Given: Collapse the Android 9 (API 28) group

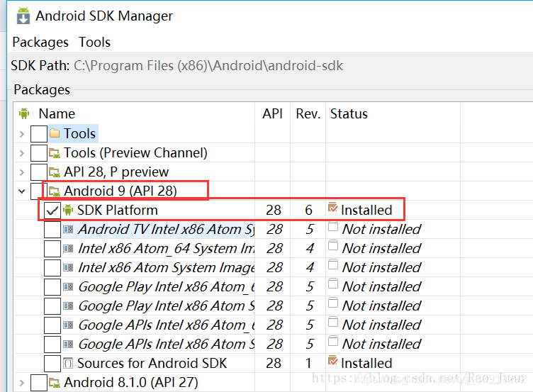Looking at the screenshot, I should (22, 191).
